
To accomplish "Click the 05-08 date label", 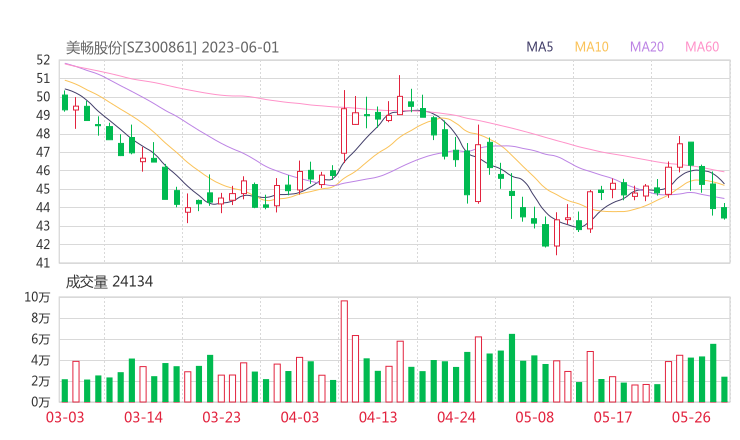I will click(535, 417).
